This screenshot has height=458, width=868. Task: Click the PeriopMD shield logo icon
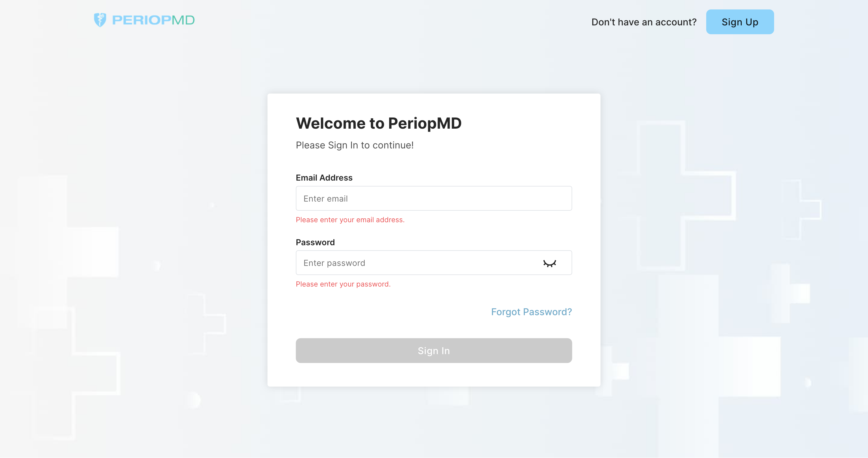pyautogui.click(x=100, y=20)
